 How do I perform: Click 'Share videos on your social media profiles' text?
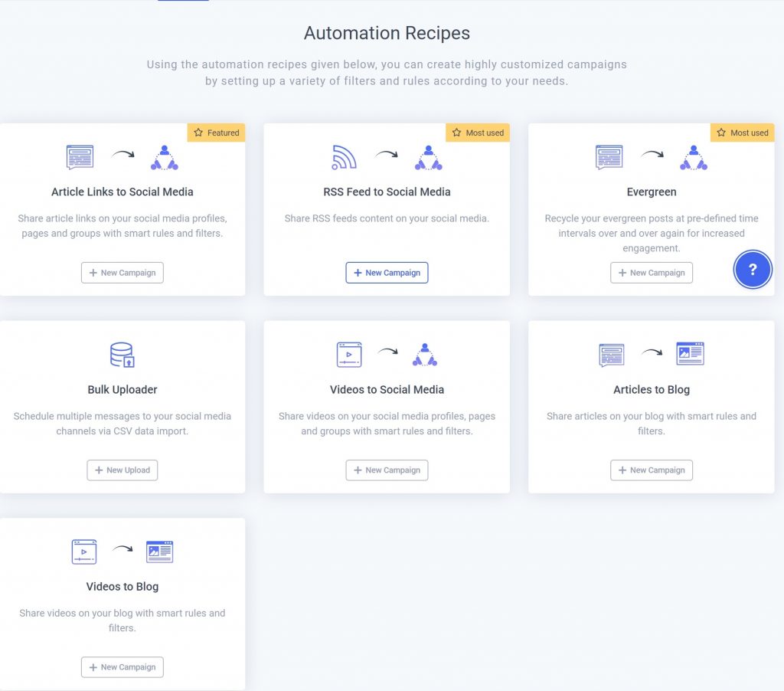(x=387, y=424)
